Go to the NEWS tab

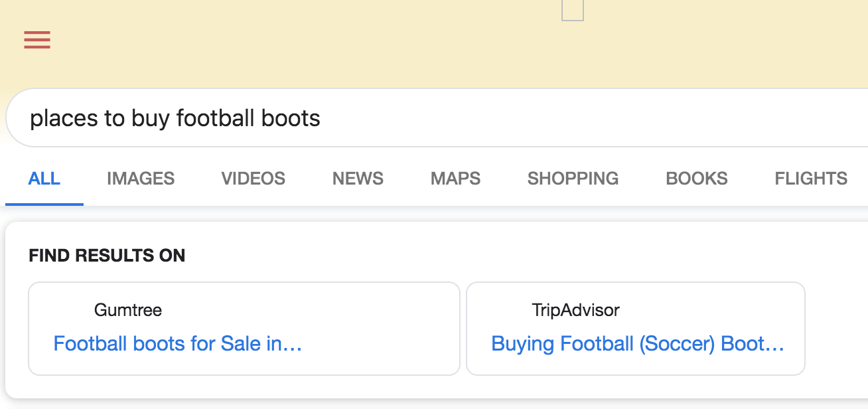tap(358, 179)
